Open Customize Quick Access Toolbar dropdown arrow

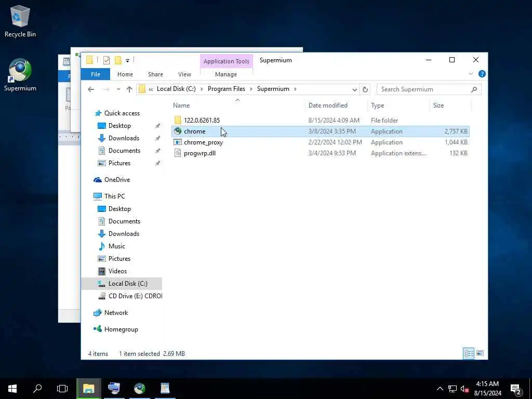pos(128,61)
